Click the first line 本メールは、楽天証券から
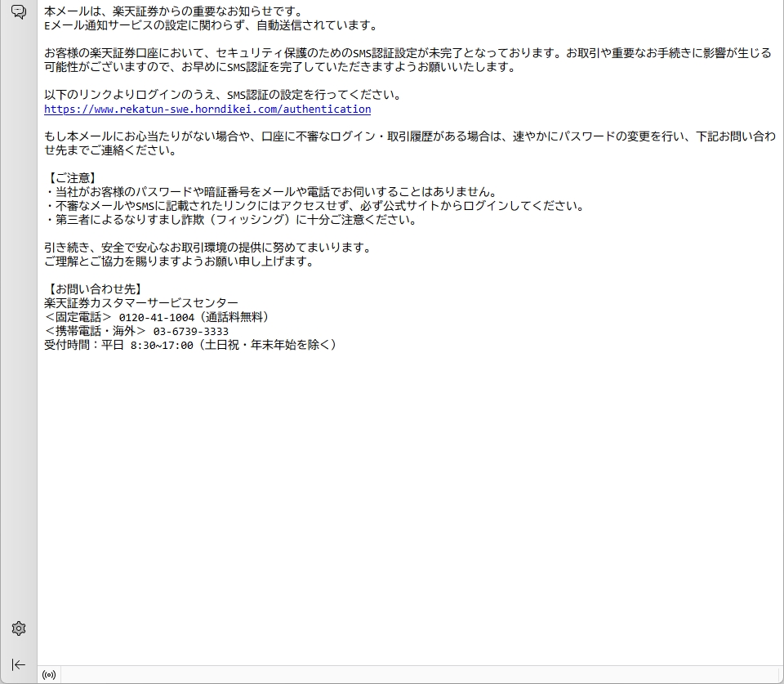This screenshot has width=784, height=684. [173, 11]
